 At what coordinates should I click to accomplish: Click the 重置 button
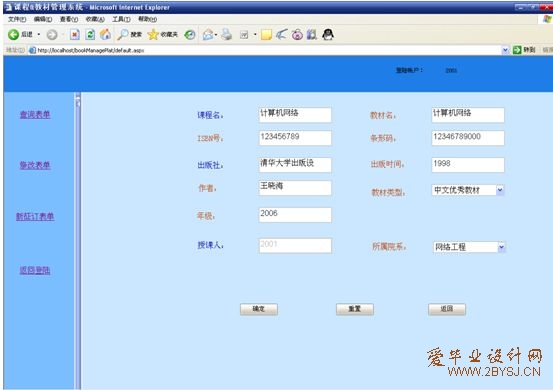(x=355, y=309)
